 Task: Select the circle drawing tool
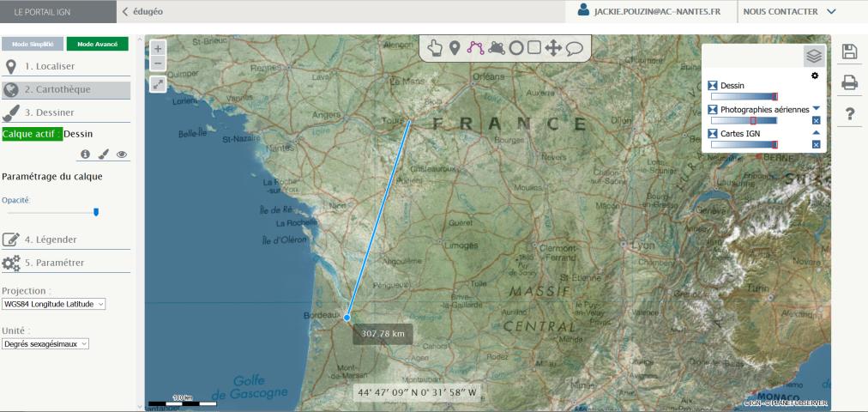click(515, 48)
